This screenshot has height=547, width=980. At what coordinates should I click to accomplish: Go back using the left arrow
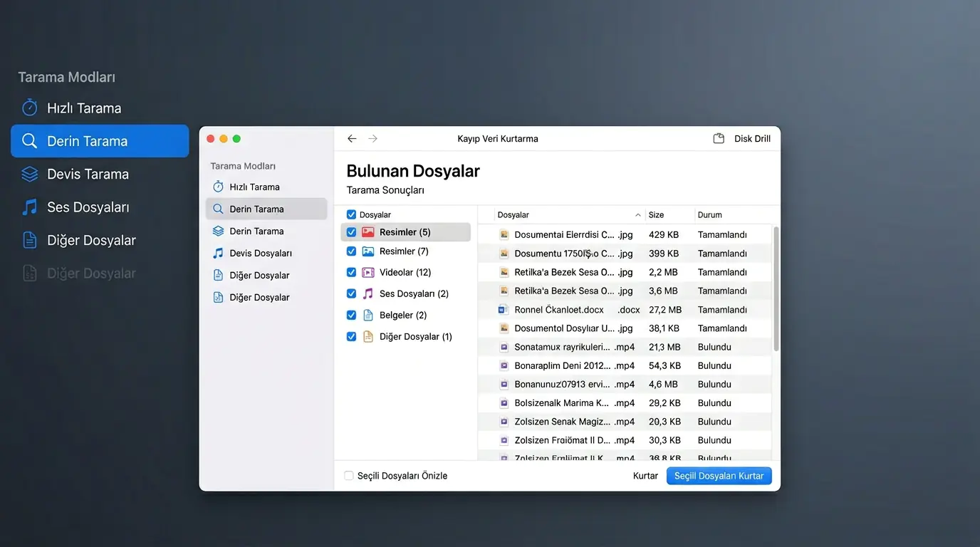click(x=352, y=139)
